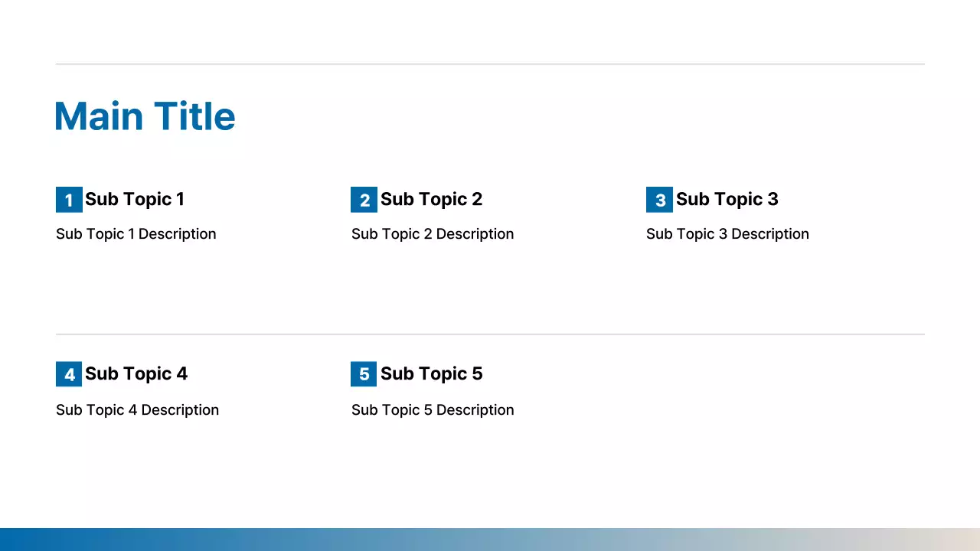Click the Sub Topic 5 heading
The width and height of the screenshot is (980, 551).
point(431,373)
